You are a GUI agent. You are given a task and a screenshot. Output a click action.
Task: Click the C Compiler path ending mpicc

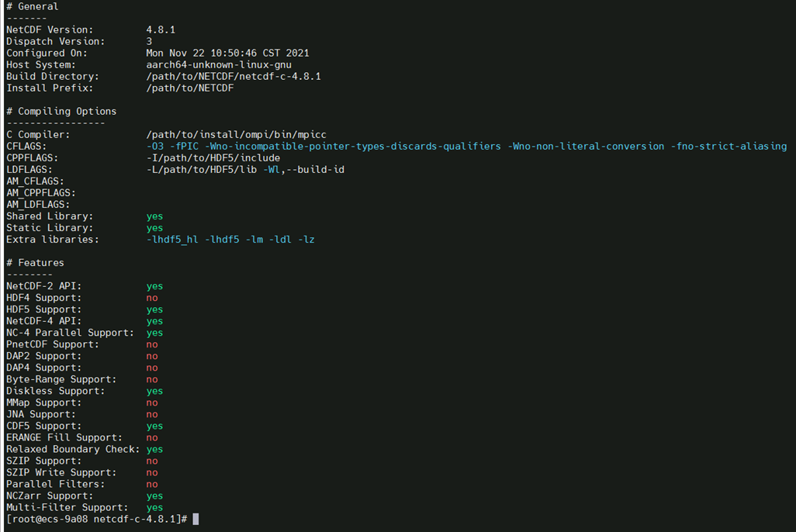coord(236,134)
